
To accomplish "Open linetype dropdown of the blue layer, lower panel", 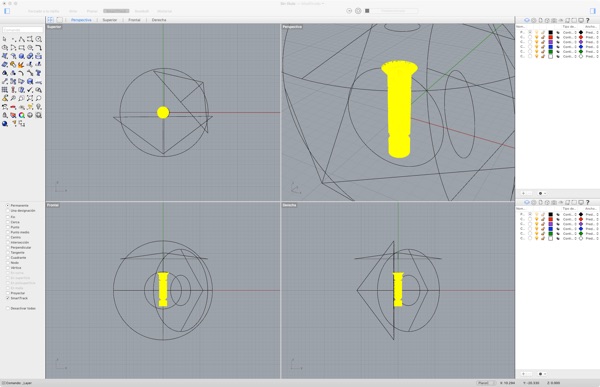I will point(569,229).
